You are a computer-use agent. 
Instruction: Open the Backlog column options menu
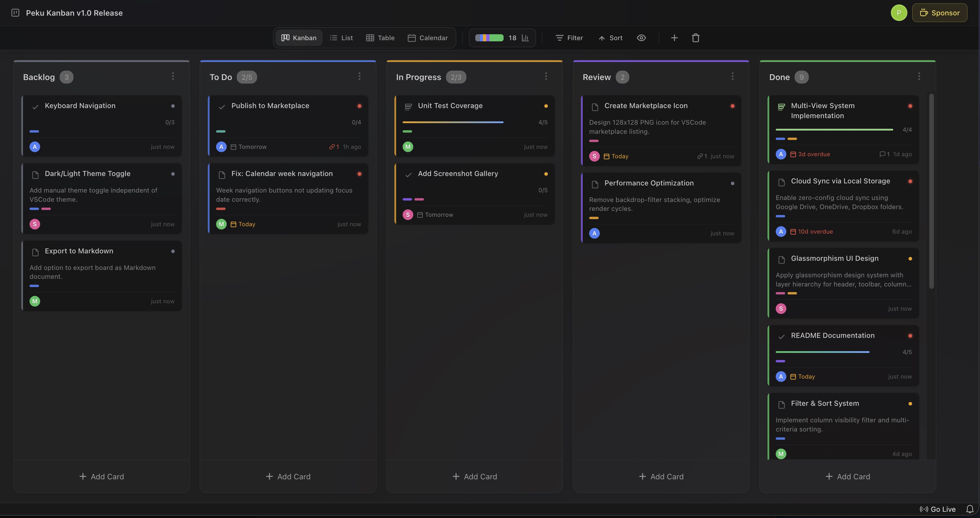click(x=173, y=76)
